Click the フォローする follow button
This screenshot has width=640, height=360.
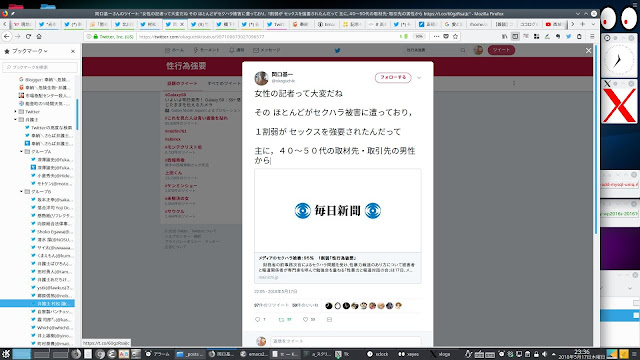point(393,78)
